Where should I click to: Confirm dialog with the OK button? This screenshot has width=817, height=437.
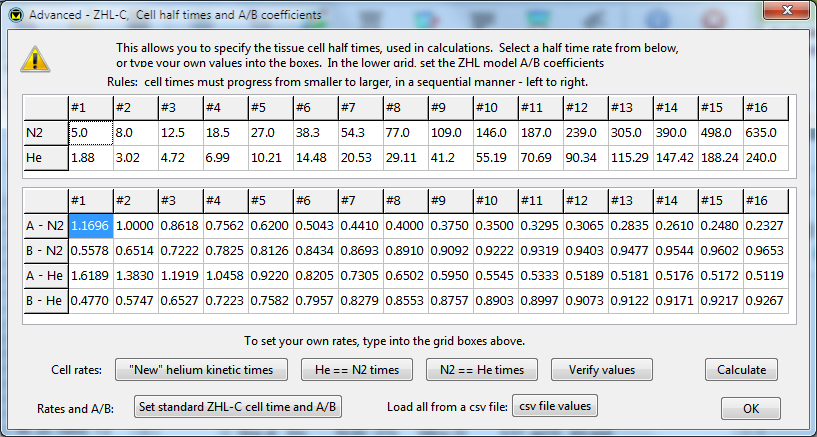click(751, 408)
